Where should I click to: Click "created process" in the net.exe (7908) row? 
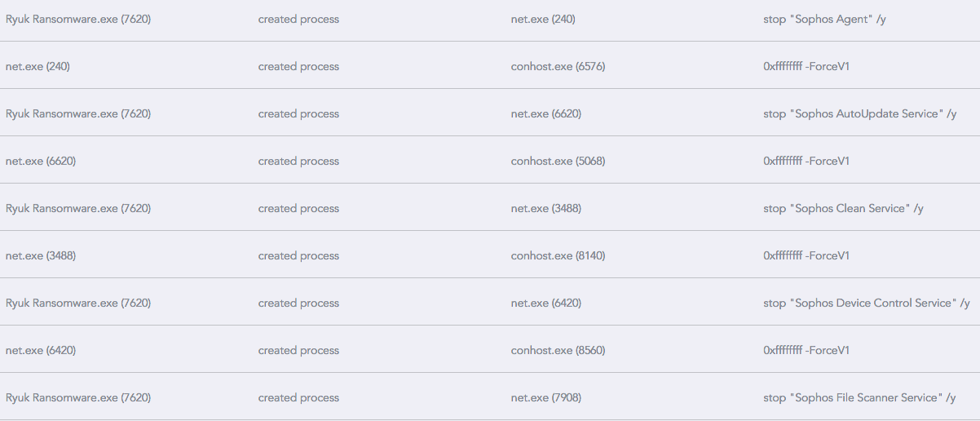[x=298, y=397]
